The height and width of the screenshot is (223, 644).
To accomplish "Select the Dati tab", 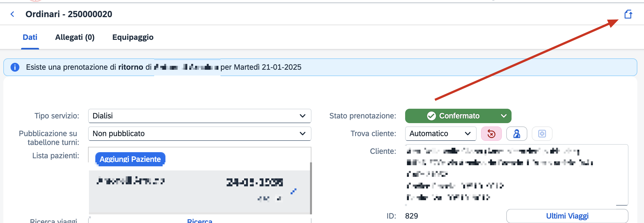I will (30, 37).
